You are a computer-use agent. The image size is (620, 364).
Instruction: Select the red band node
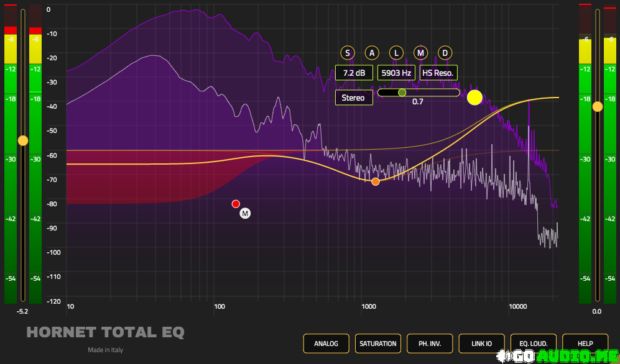[x=236, y=204]
